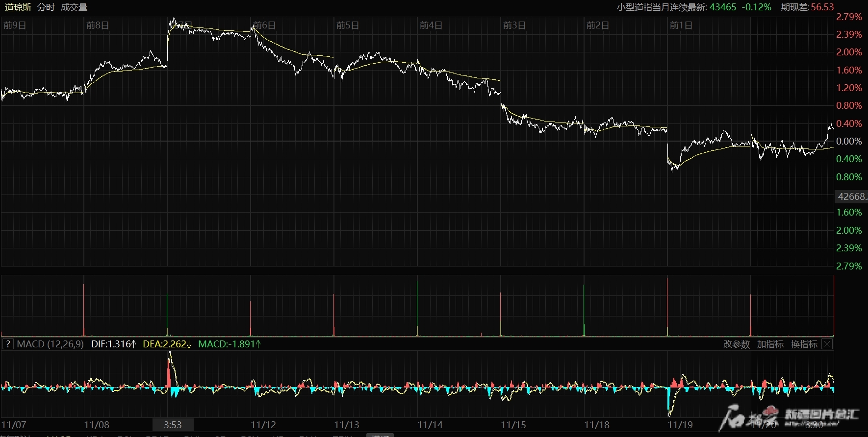Select the 成交量 tab
The image size is (868, 437).
74,7
